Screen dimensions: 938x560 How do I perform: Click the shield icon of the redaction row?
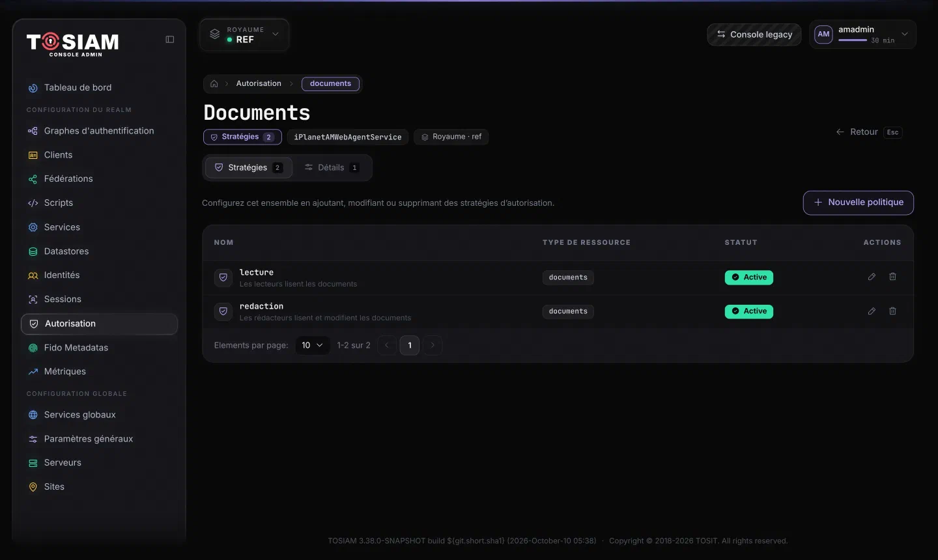pos(223,311)
